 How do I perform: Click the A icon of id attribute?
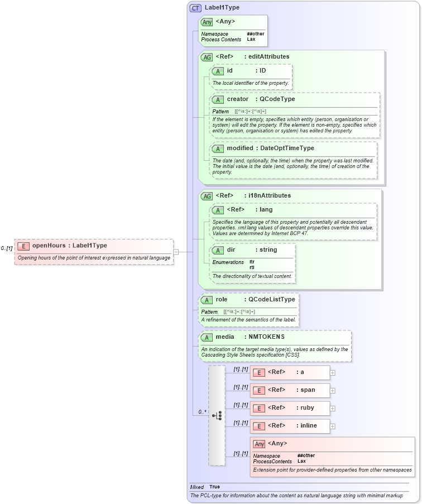[x=218, y=71]
